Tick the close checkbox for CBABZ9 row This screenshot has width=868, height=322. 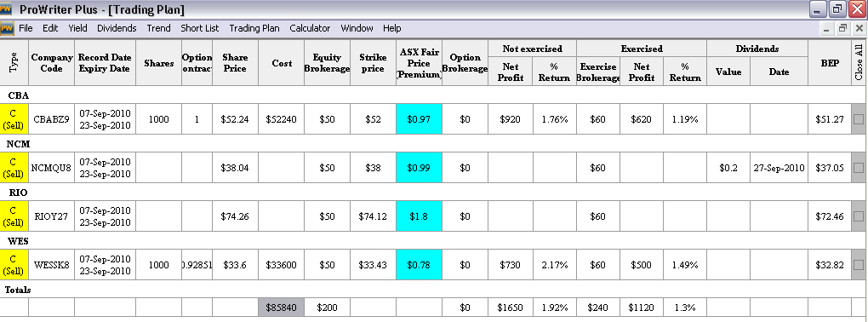[x=859, y=119]
